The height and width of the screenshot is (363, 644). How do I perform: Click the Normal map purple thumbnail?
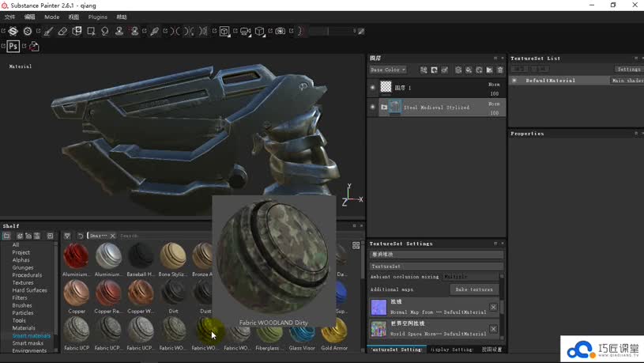(x=378, y=307)
